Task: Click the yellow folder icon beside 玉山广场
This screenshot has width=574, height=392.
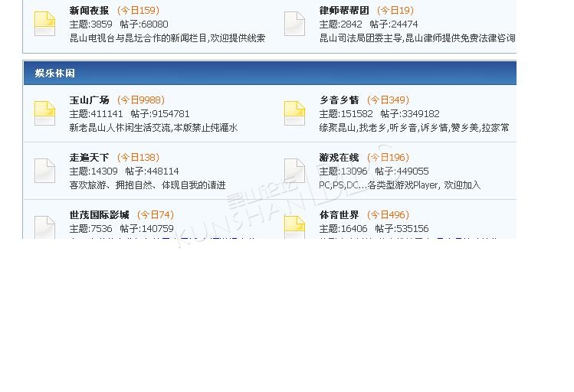Action: pos(44,113)
